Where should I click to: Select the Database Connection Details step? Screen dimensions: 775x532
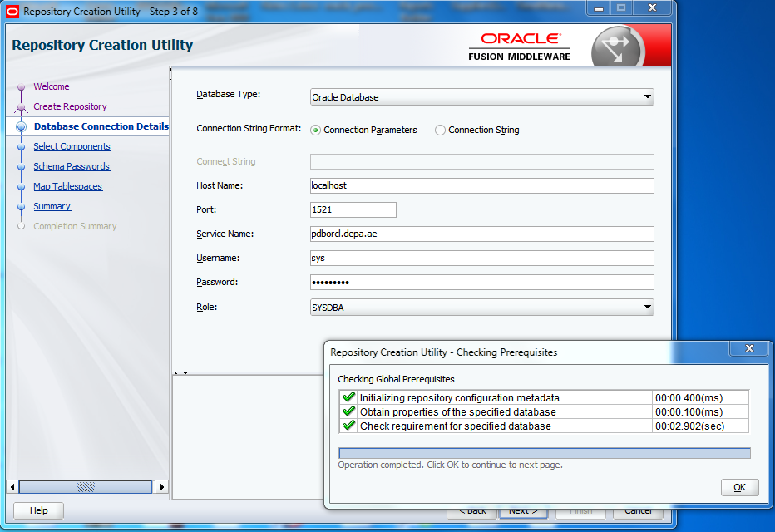[x=101, y=126]
